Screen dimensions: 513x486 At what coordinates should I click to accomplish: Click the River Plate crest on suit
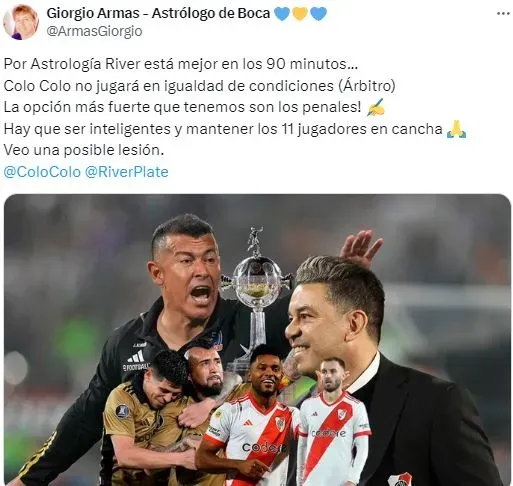(400, 479)
